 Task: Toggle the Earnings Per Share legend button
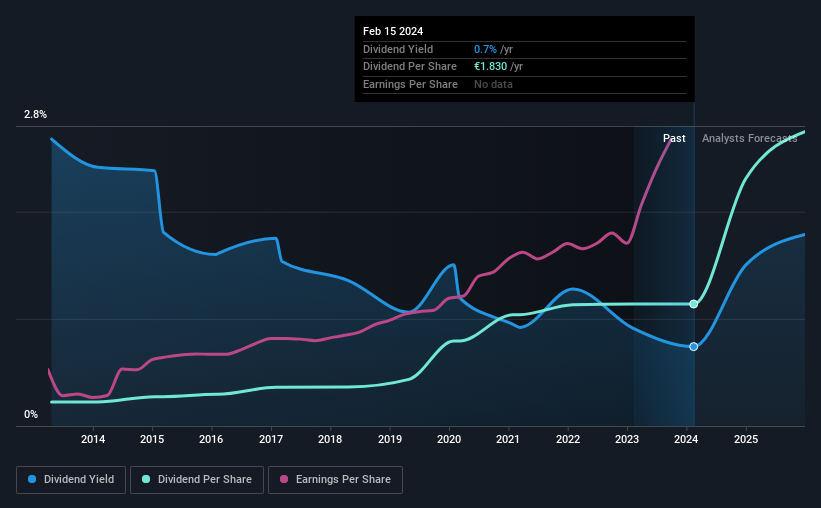pyautogui.click(x=335, y=480)
